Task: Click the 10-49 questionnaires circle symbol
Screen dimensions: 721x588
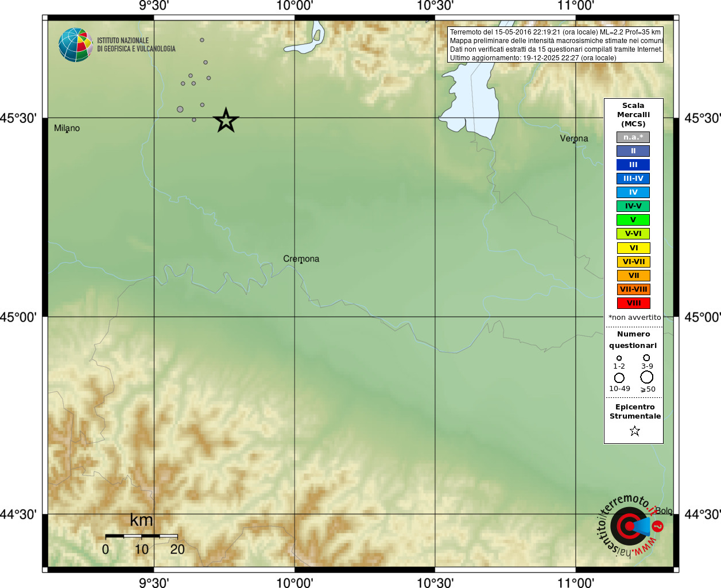Action: point(619,378)
